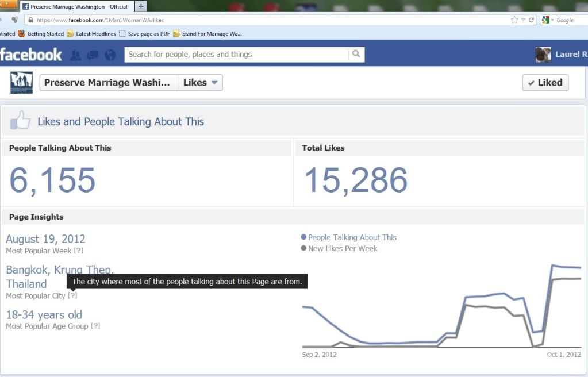Image resolution: width=588 pixels, height=377 pixels.
Task: Click help icon beside Most Popular Week
Action: tap(78, 251)
